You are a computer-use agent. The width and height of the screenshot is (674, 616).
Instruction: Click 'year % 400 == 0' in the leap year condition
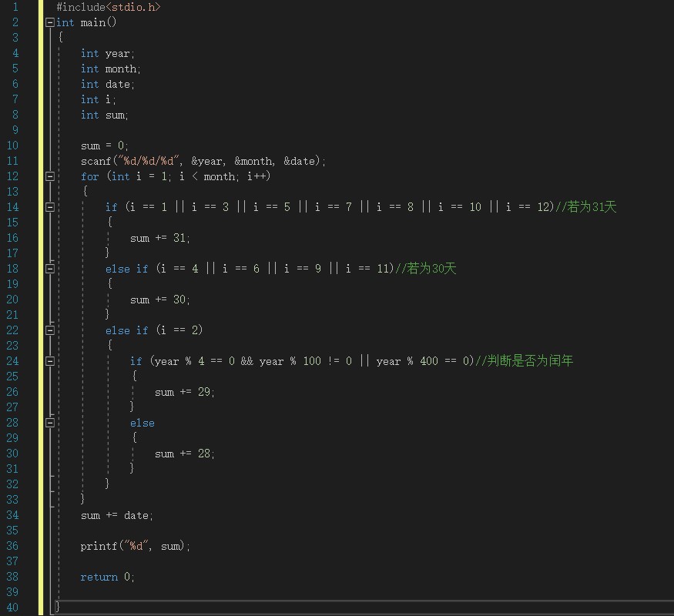pos(422,361)
